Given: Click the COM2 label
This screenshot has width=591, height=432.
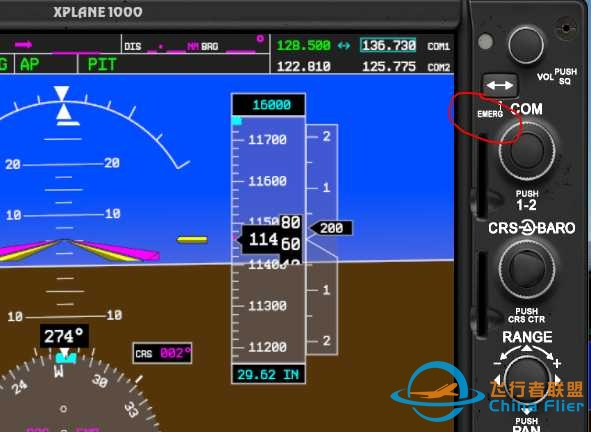Looking at the screenshot, I should tap(438, 67).
